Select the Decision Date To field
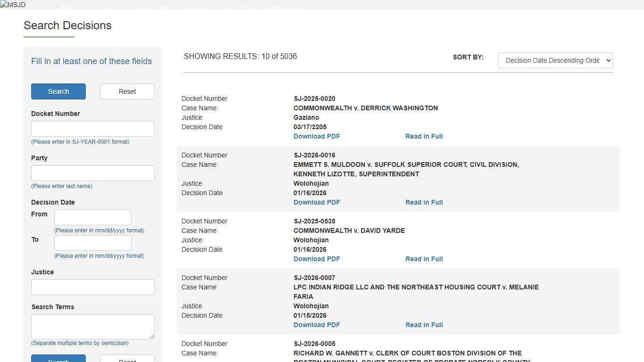The height and width of the screenshot is (362, 644). [x=92, y=243]
